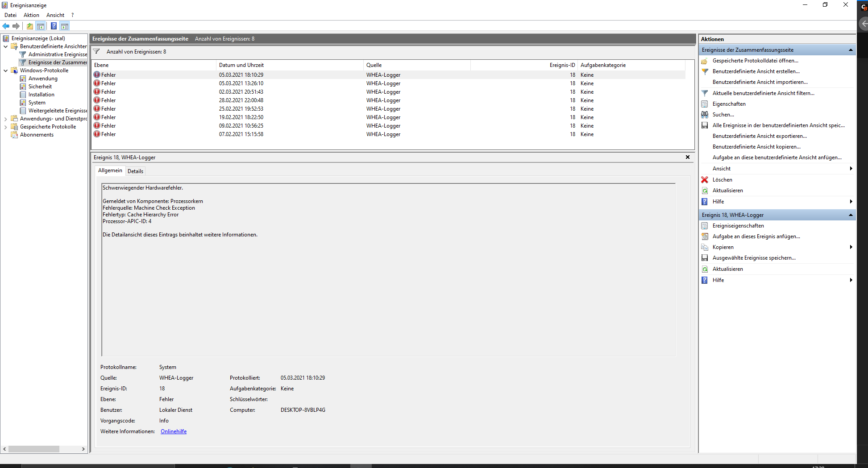Click the Ereigniseigenschaften icon

(705, 226)
